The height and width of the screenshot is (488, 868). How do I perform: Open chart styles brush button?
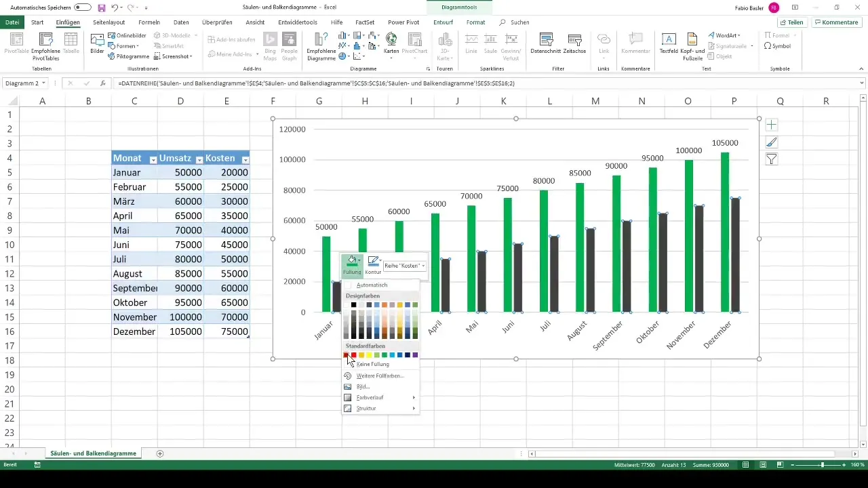(772, 142)
